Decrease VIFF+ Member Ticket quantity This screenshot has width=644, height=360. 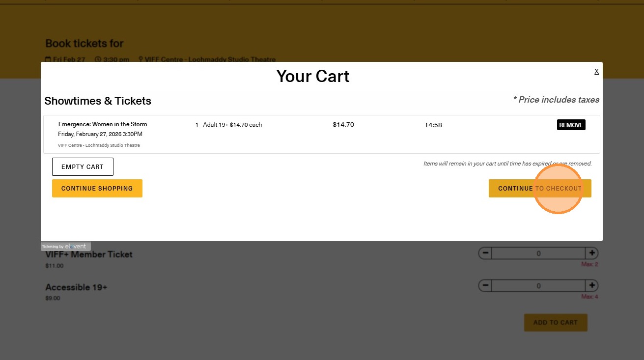[485, 253]
